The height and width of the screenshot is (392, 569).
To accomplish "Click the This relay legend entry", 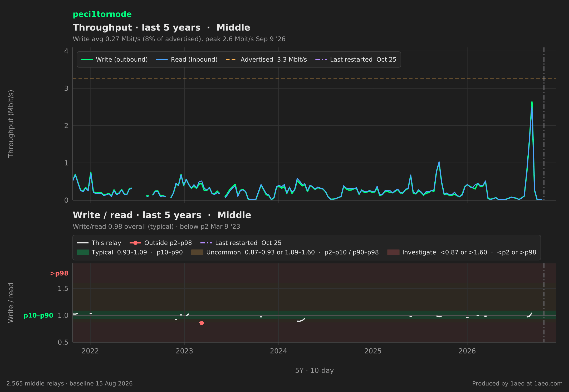I will 99,243.
